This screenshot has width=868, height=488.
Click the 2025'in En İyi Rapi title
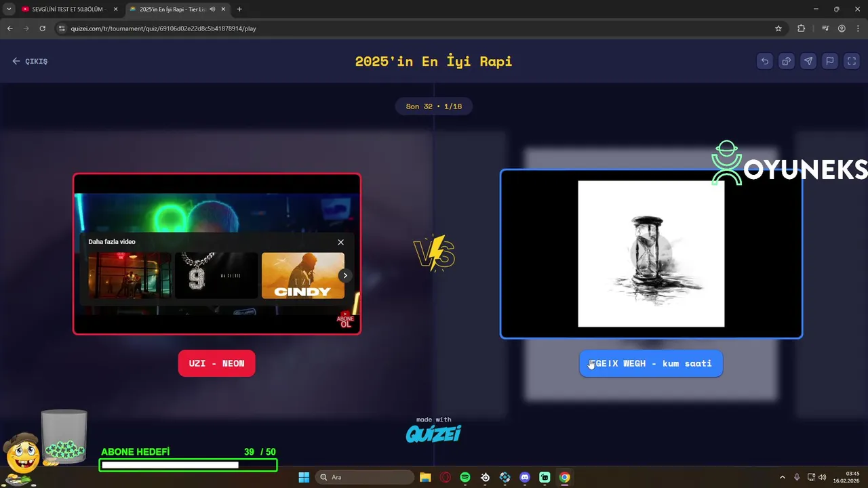pos(434,61)
